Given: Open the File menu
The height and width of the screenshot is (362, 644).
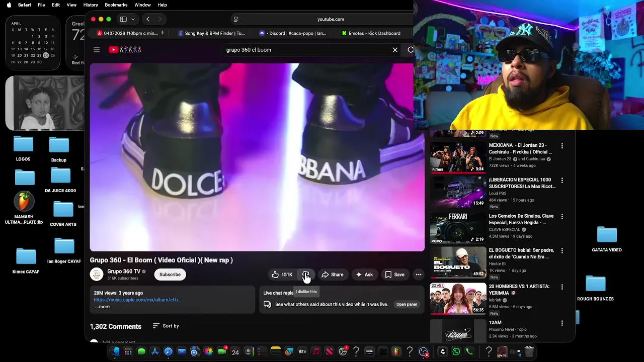Looking at the screenshot, I should tap(41, 5).
